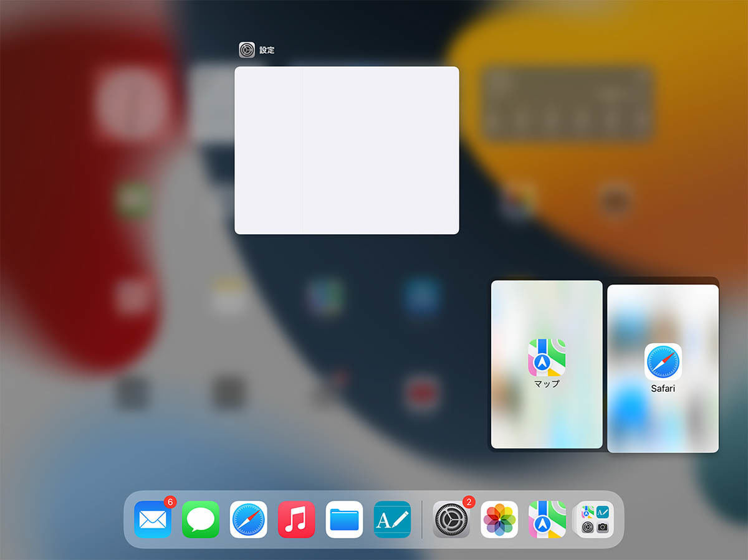This screenshot has width=748, height=560.
Task: Click the Settings badge showing 2
Action: pos(469,501)
